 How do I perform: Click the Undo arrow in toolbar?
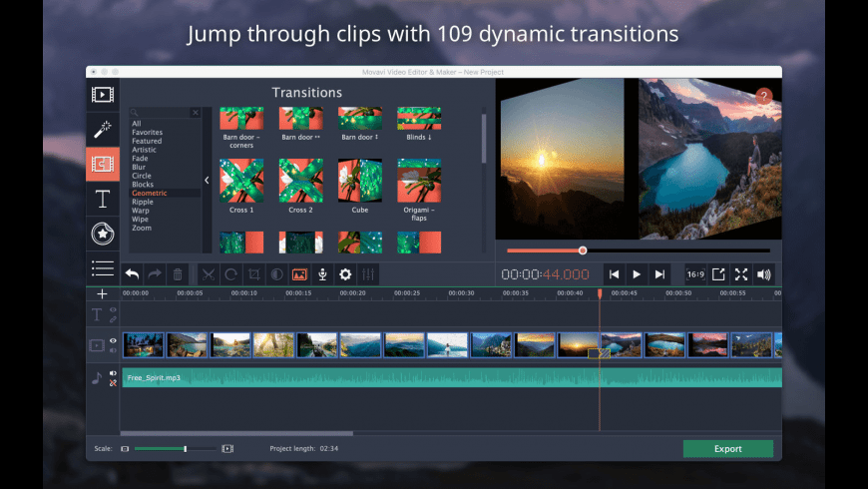pyautogui.click(x=132, y=274)
